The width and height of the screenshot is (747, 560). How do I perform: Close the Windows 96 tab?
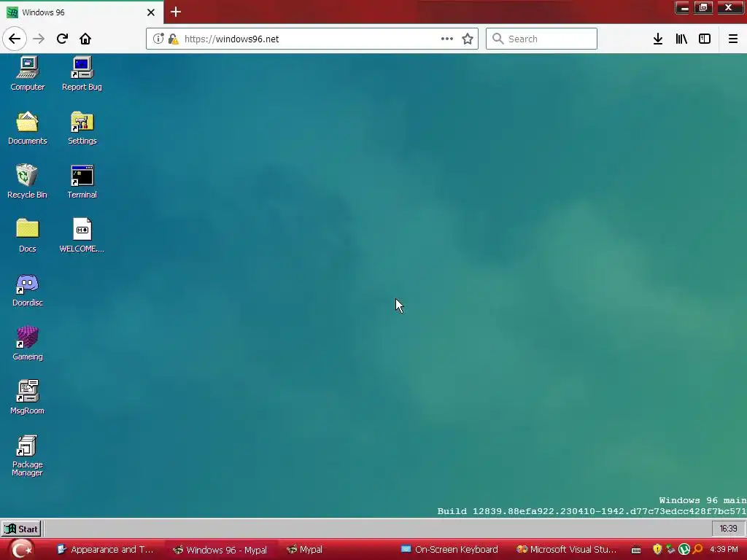click(x=151, y=12)
